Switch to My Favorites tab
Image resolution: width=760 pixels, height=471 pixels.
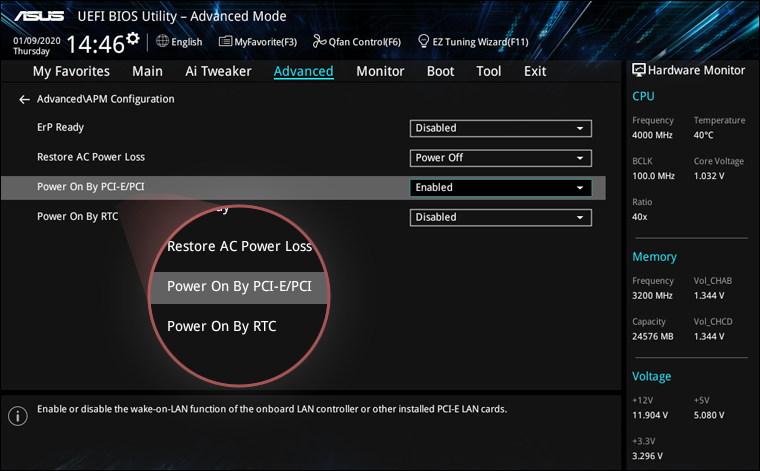71,71
